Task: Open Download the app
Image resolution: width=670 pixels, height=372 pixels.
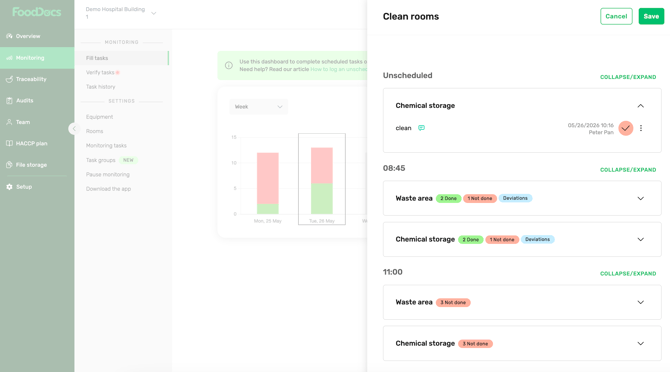Action: tap(108, 189)
